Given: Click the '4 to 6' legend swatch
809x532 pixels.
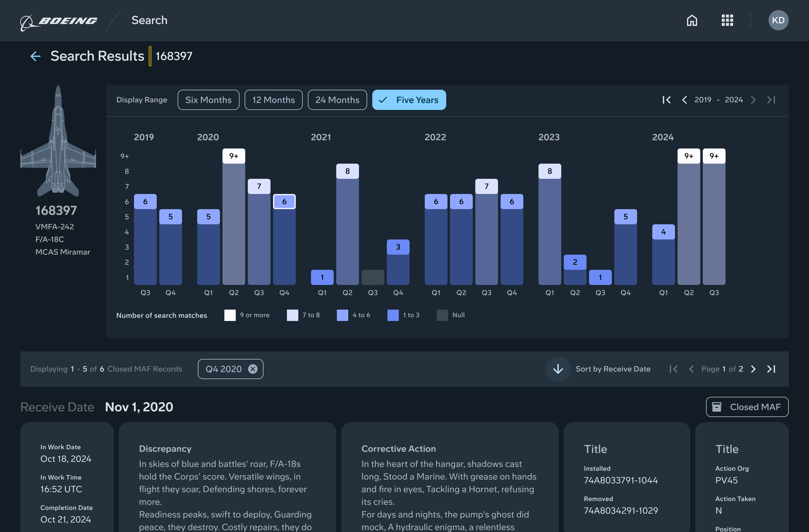Looking at the screenshot, I should click(342, 315).
